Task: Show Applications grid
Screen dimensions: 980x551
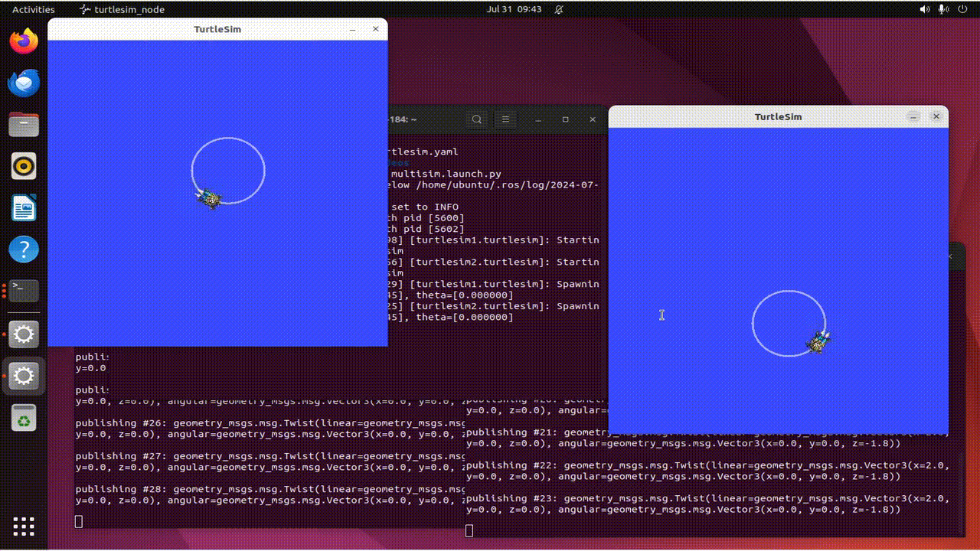Action: [24, 527]
